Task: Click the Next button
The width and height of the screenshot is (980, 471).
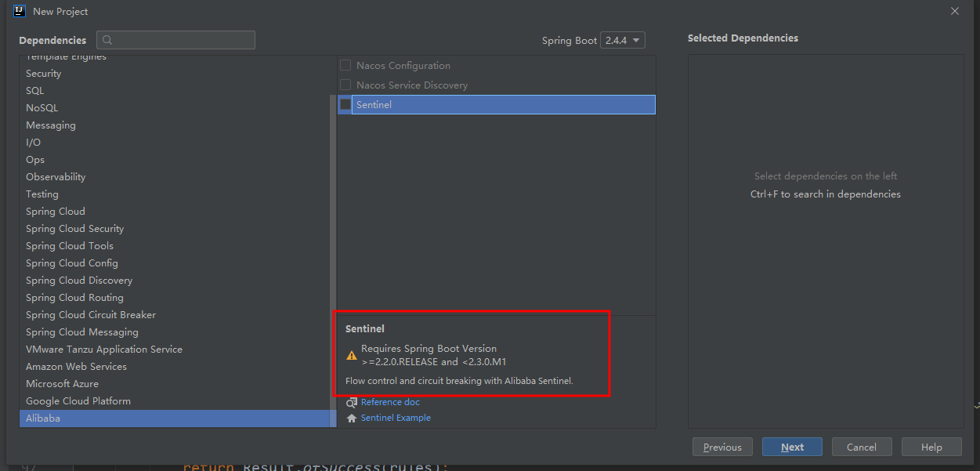Action: pos(792,447)
